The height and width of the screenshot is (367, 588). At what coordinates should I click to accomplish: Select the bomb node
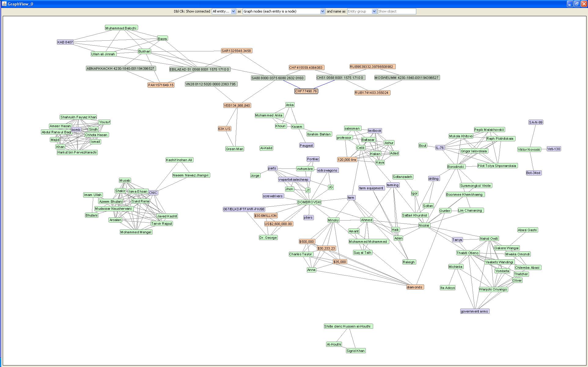(x=76, y=130)
